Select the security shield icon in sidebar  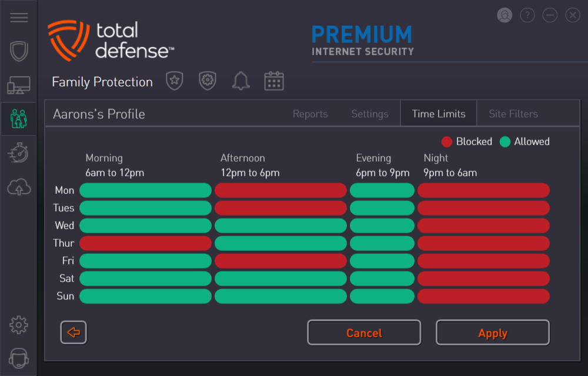[x=19, y=51]
